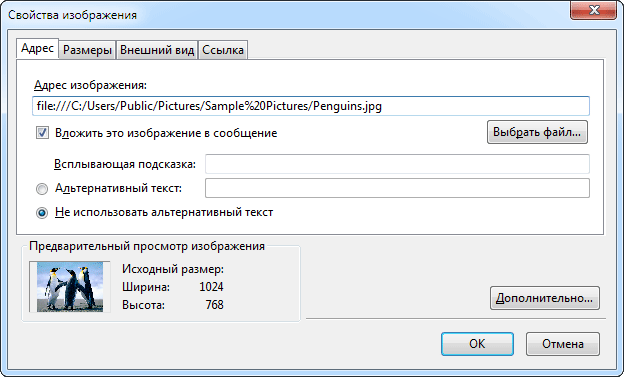Click the Адрес изображения input field

point(310,106)
